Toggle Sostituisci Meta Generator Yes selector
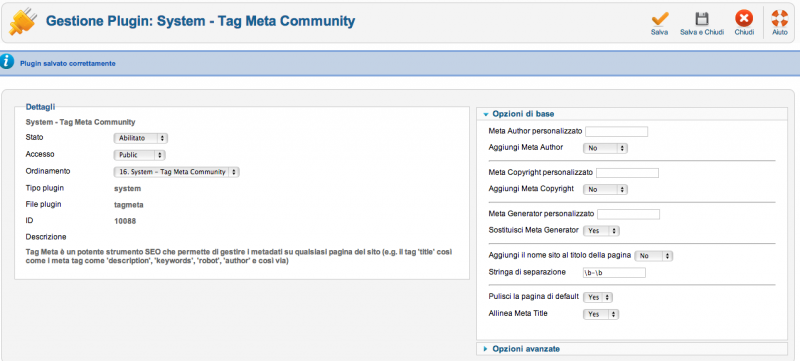 [x=601, y=231]
